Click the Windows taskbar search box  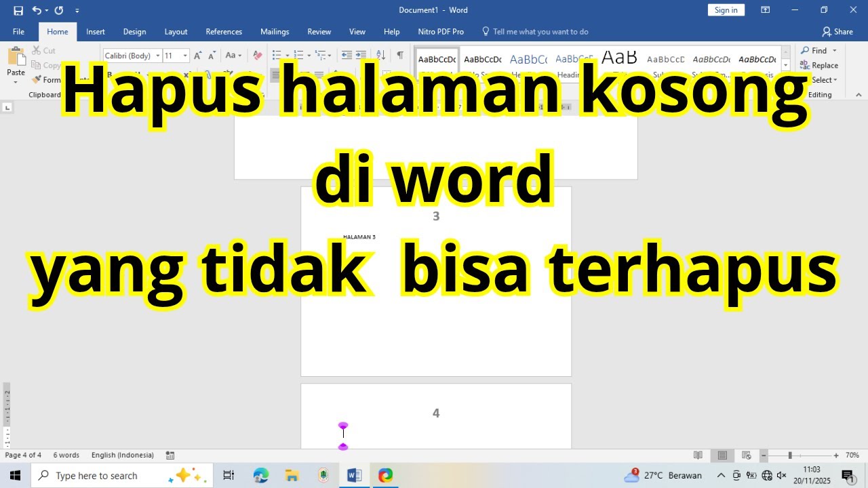122,475
